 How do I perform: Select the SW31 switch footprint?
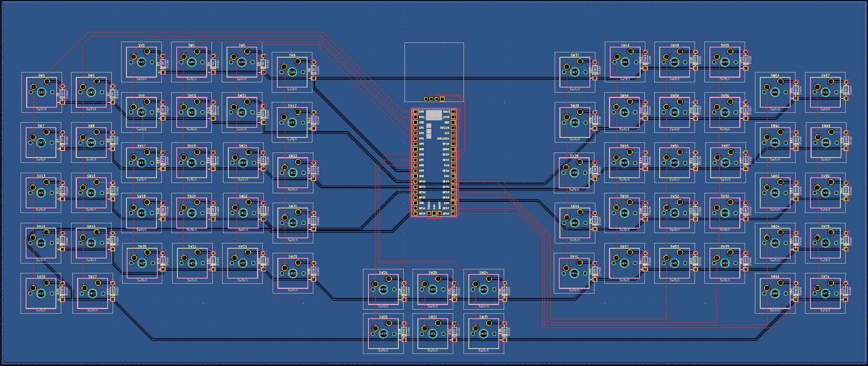(x=192, y=263)
